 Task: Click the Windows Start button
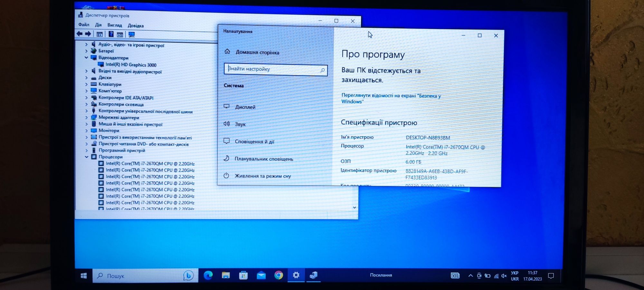point(84,276)
